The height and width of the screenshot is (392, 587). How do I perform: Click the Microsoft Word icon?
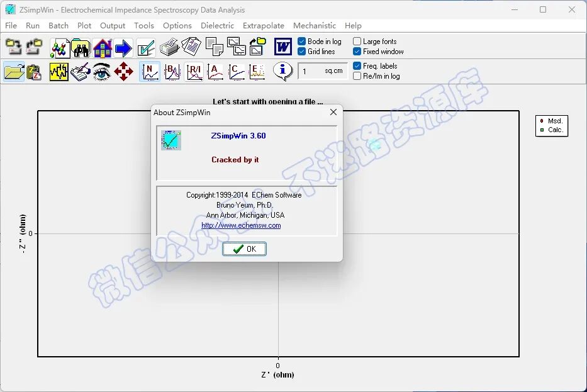pyautogui.click(x=282, y=47)
